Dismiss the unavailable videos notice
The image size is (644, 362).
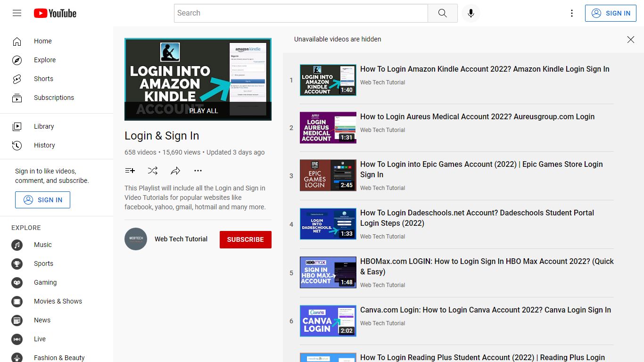click(x=631, y=40)
